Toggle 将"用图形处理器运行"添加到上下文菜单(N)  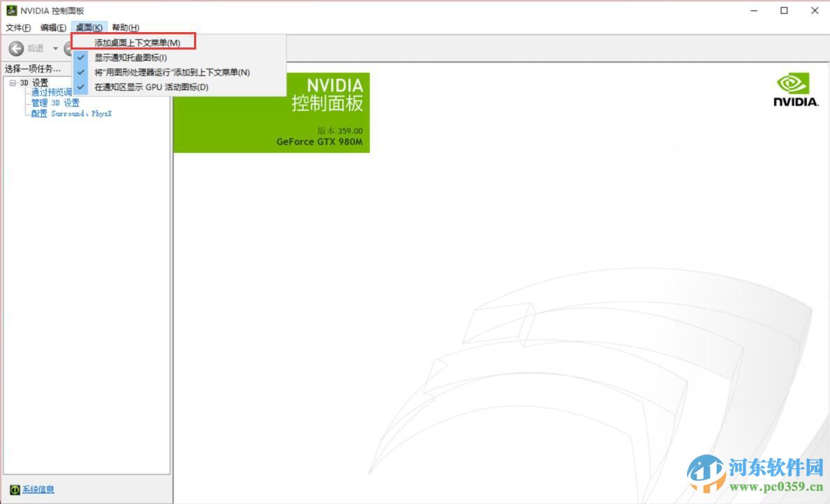click(x=179, y=72)
